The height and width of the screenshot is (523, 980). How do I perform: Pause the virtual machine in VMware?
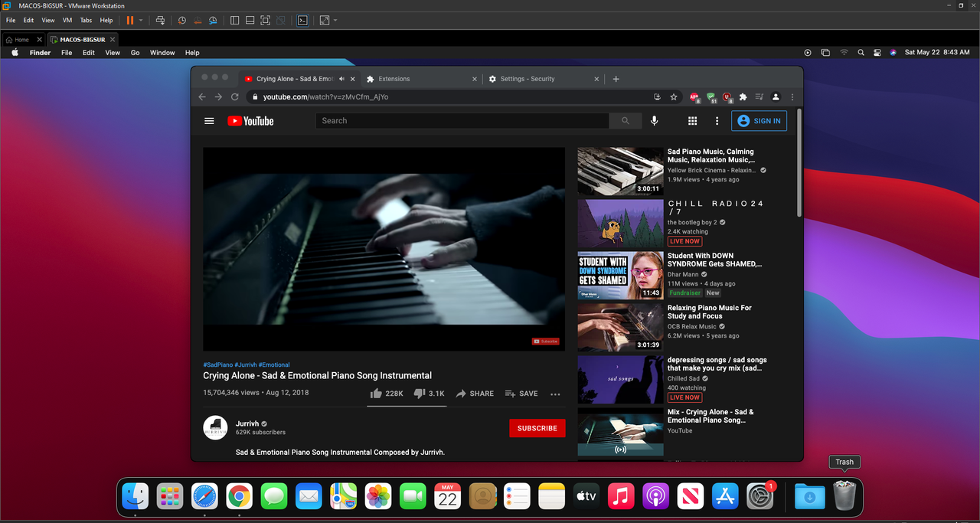(x=130, y=21)
